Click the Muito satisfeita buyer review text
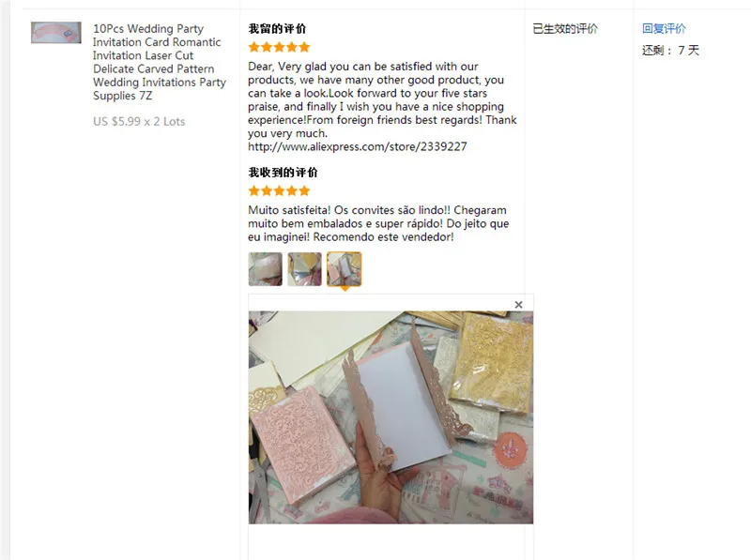This screenshot has height=560, width=751. pos(378,223)
